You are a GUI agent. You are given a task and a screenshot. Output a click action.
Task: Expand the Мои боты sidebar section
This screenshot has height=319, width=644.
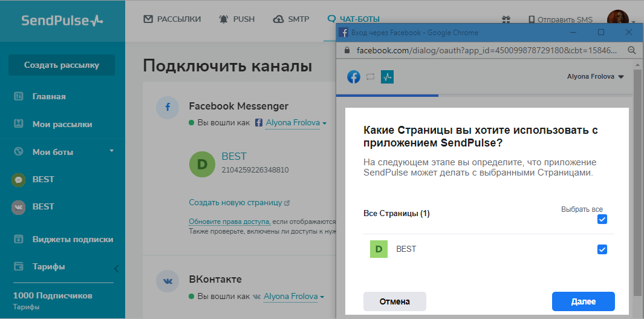[111, 151]
